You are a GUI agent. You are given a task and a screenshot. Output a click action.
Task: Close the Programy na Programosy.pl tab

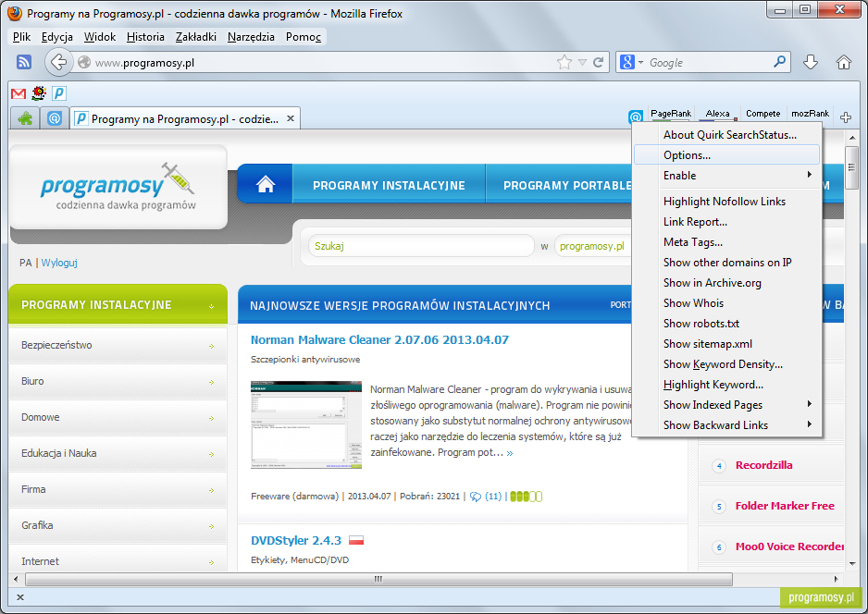290,118
